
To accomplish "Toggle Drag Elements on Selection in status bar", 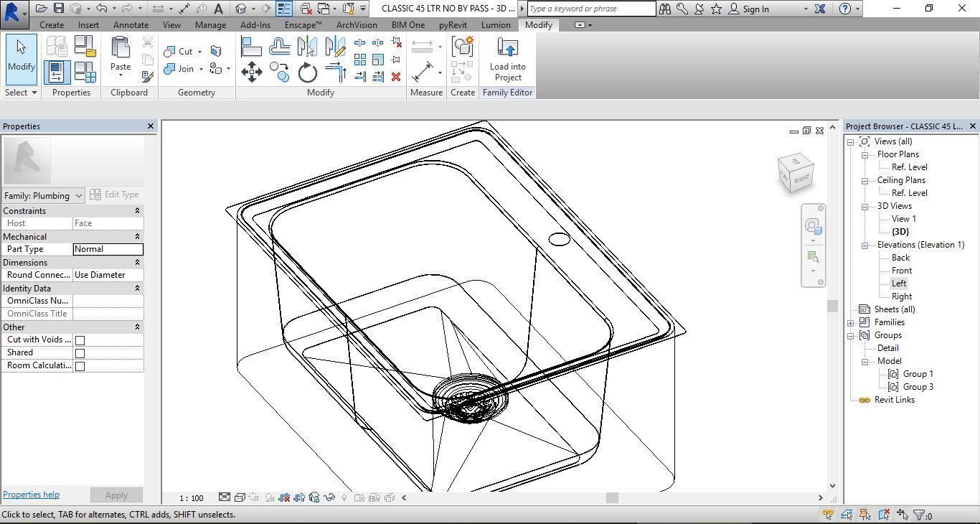I will click(x=903, y=515).
